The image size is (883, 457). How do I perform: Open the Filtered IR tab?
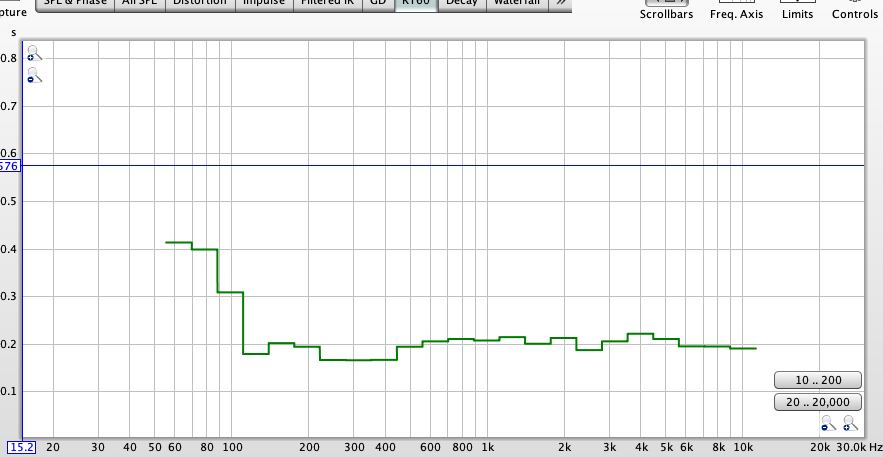[327, 3]
